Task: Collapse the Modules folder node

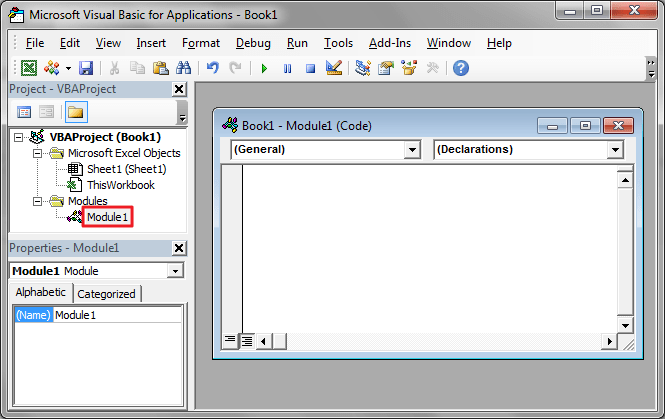Action: click(38, 201)
